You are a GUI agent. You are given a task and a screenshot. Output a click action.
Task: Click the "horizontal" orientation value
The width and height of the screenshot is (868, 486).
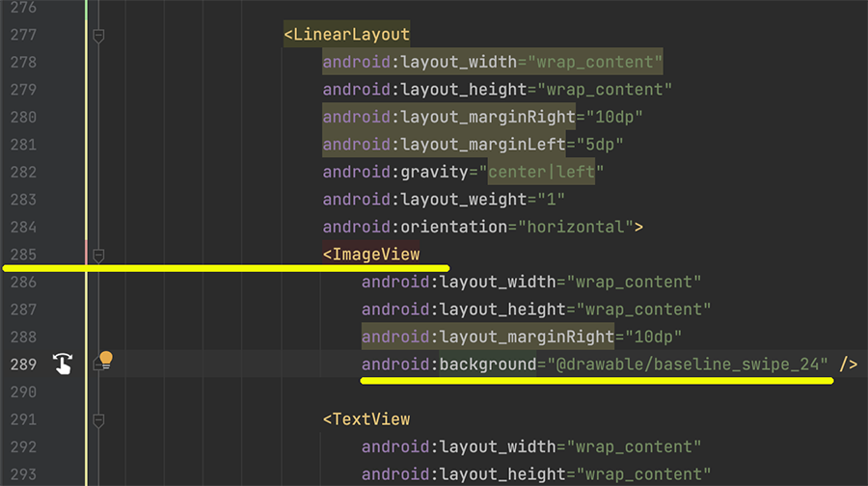pyautogui.click(x=576, y=227)
